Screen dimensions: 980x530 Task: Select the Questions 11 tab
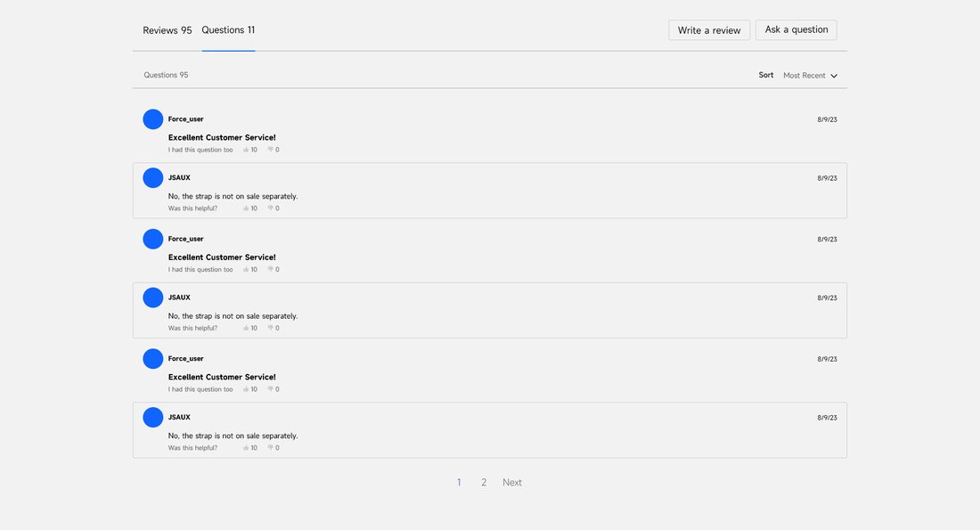click(x=228, y=30)
